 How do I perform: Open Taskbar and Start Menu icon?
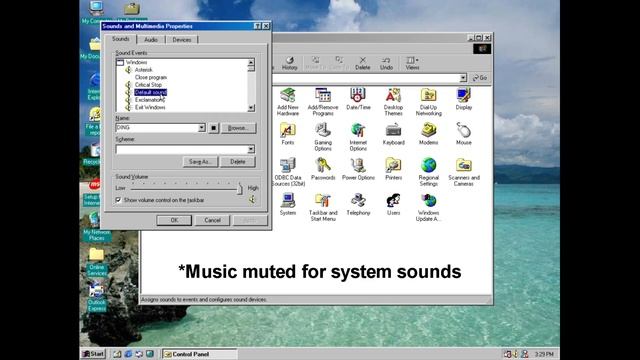(323, 207)
